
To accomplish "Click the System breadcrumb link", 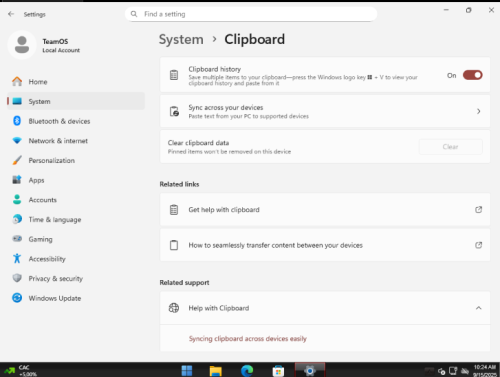I will click(181, 39).
